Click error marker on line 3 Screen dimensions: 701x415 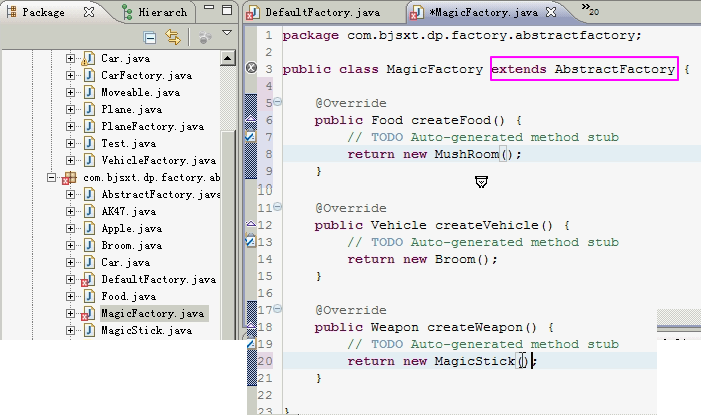(251, 69)
